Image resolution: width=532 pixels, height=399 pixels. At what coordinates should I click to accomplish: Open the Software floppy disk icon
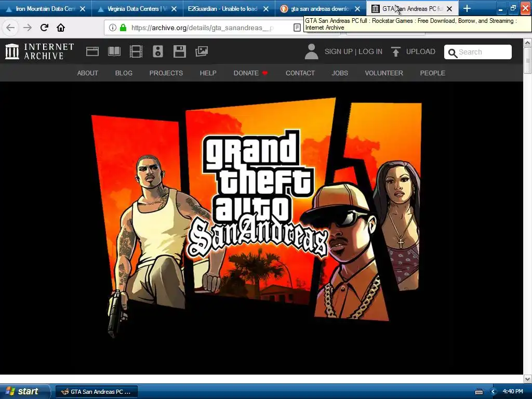(x=179, y=51)
